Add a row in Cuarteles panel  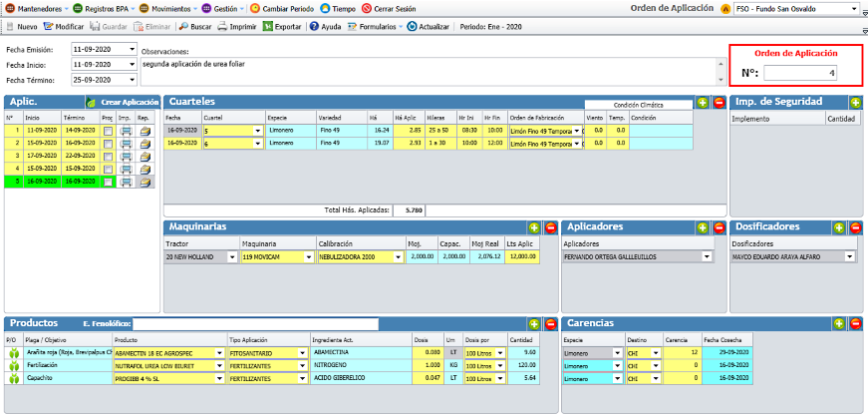tap(703, 103)
